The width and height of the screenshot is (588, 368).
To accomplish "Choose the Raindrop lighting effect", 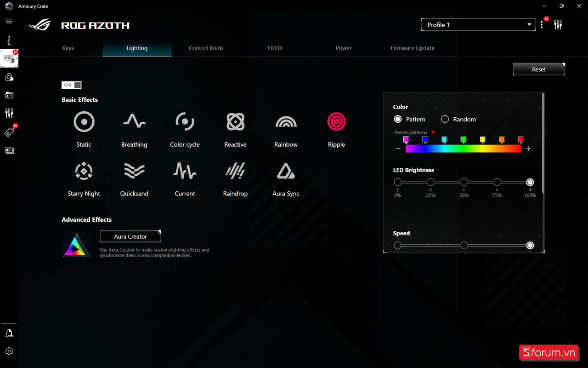I will [235, 171].
